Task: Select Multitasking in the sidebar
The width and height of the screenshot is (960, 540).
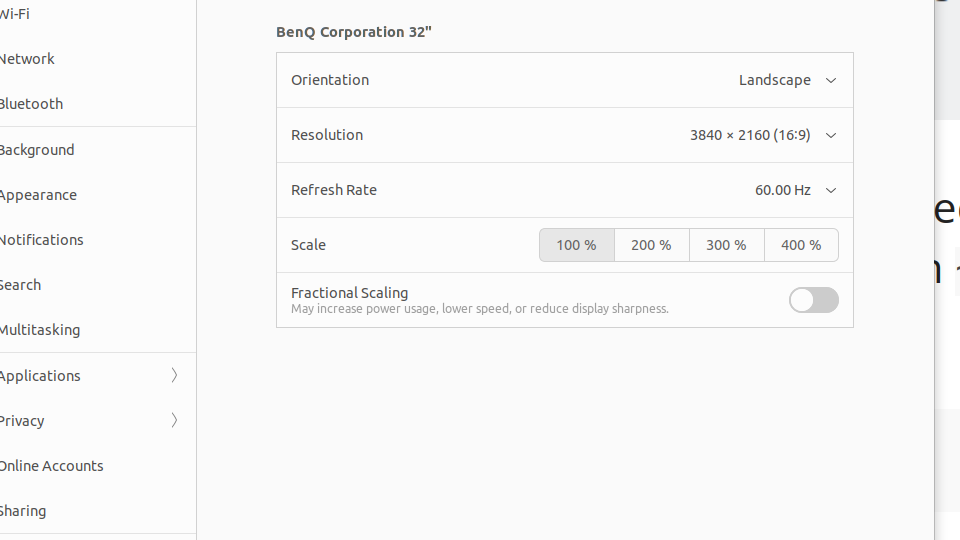Action: click(x=39, y=330)
